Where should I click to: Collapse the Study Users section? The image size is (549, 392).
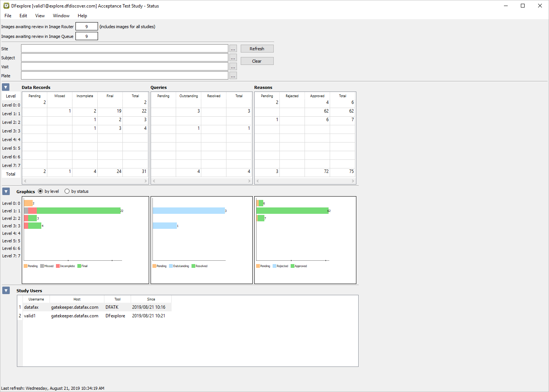click(6, 290)
